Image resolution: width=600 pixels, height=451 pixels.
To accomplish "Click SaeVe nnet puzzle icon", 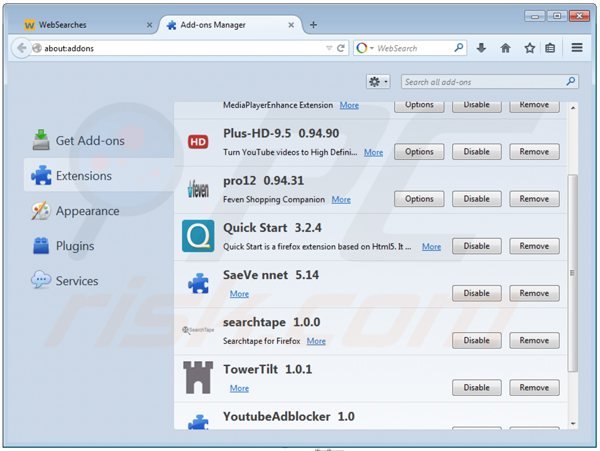I will pyautogui.click(x=198, y=283).
